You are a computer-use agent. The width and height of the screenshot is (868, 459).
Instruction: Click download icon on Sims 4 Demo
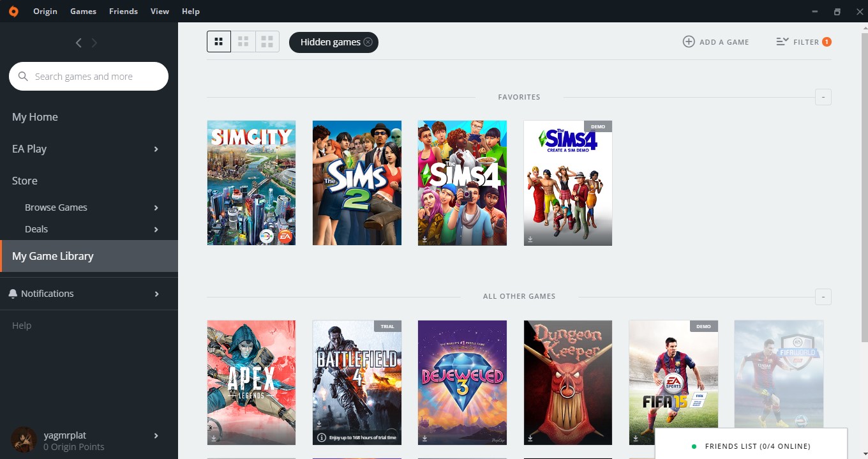530,239
